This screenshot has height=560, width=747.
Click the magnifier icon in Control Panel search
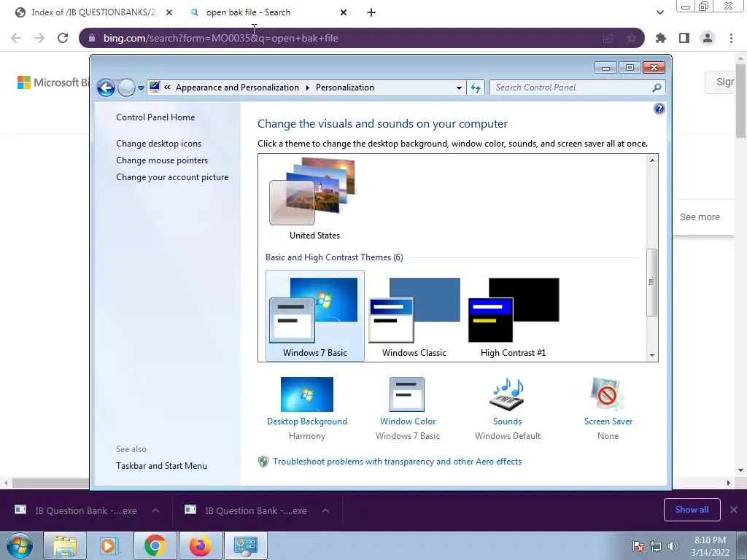click(657, 87)
